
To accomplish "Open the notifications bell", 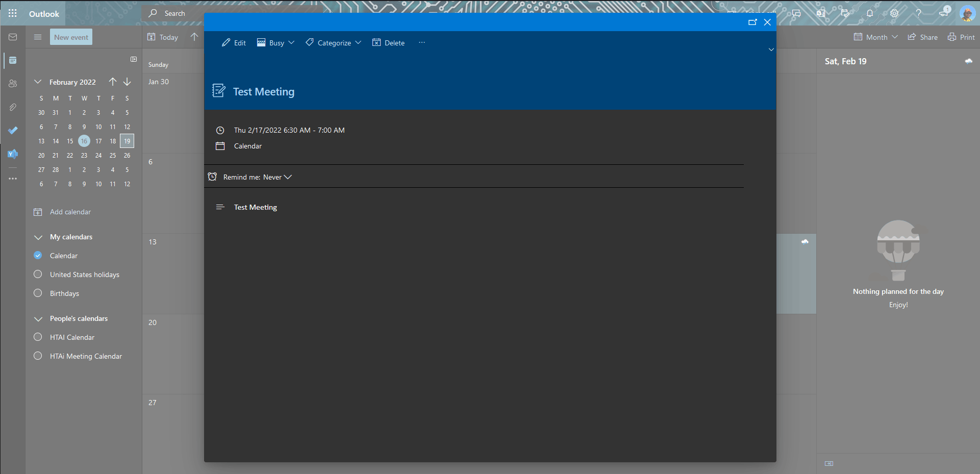I will click(870, 14).
